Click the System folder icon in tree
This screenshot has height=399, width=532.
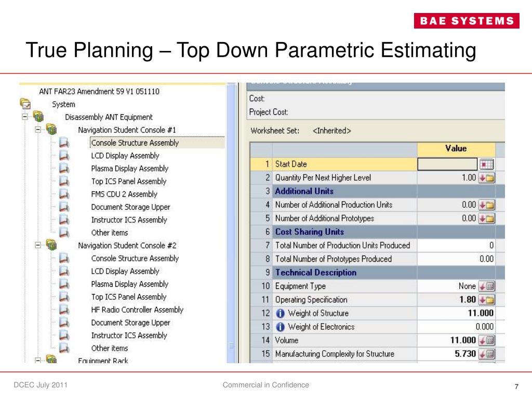click(25, 104)
